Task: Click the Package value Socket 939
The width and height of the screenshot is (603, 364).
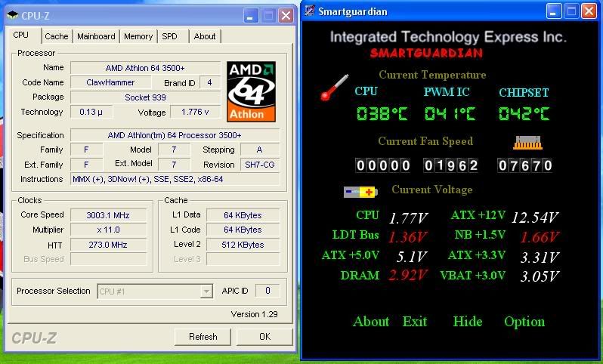Action: 145,97
